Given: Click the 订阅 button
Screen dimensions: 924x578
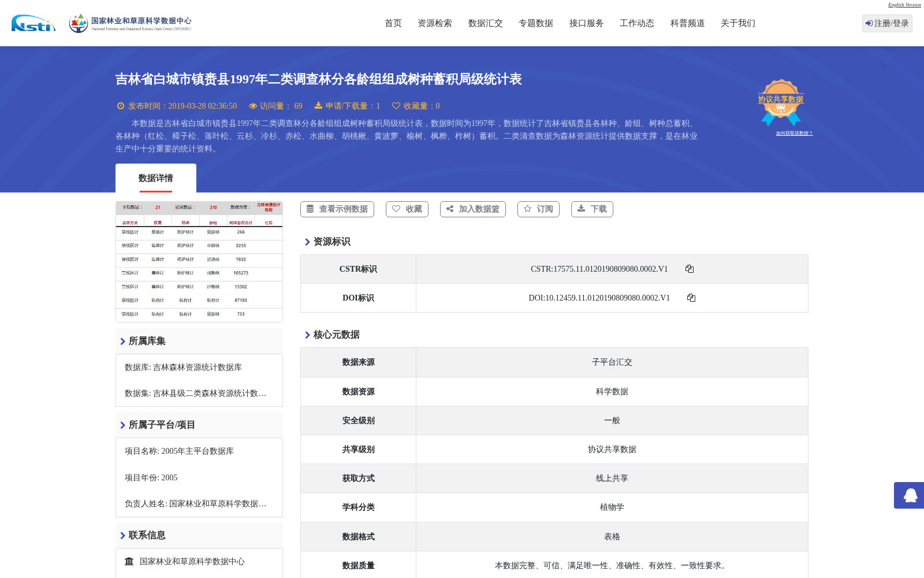Looking at the screenshot, I should [538, 209].
